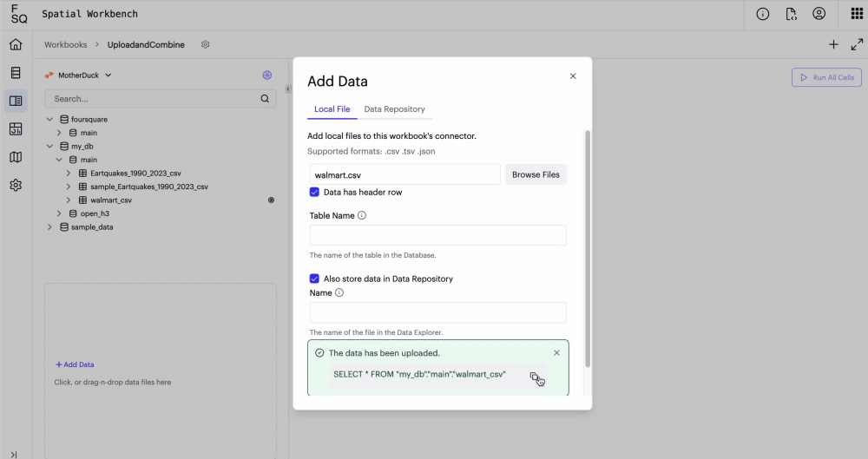The width and height of the screenshot is (868, 459).
Task: Collapse main schema under my_db
Action: (x=59, y=160)
